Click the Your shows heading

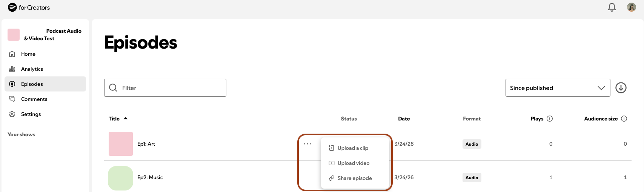tap(22, 134)
